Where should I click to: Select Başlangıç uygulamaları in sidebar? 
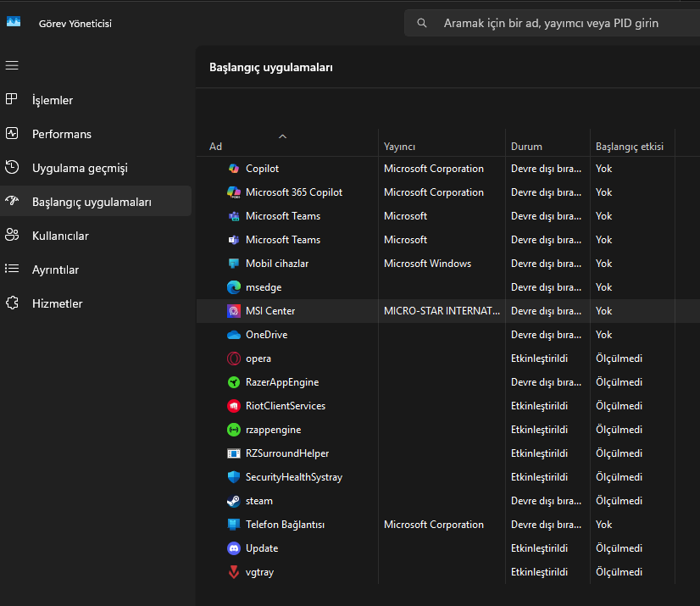coord(96,202)
